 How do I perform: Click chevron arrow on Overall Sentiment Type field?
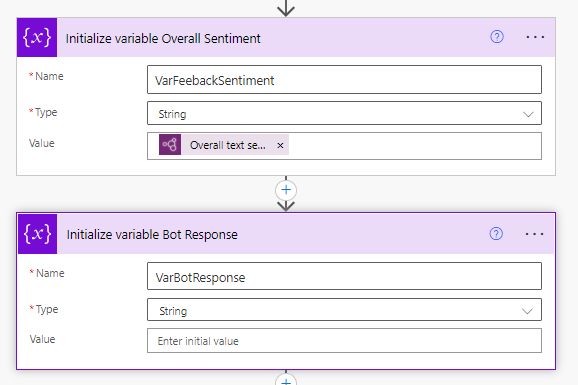coord(528,114)
